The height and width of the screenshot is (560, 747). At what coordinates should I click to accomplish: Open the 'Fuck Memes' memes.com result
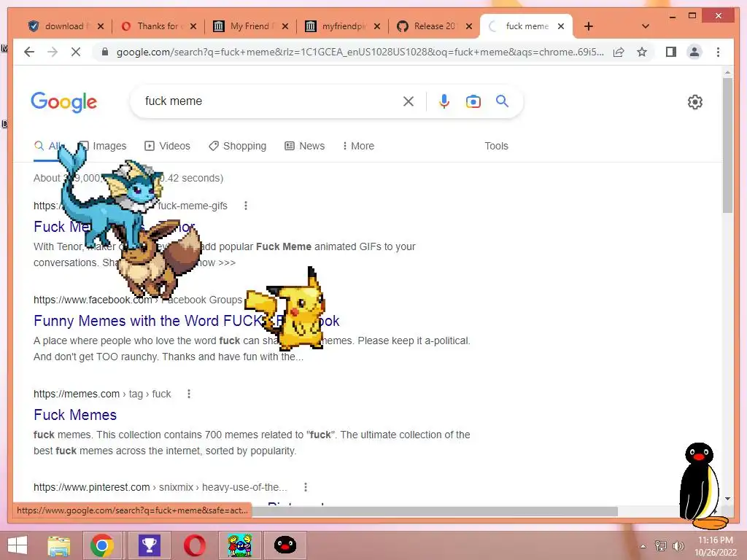point(75,415)
